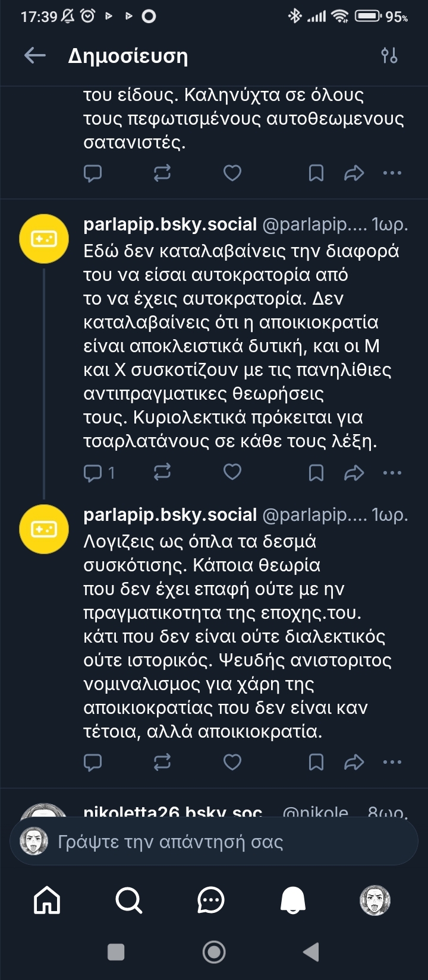Open thread display settings icon
The height and width of the screenshot is (980, 428).
pyautogui.click(x=389, y=56)
